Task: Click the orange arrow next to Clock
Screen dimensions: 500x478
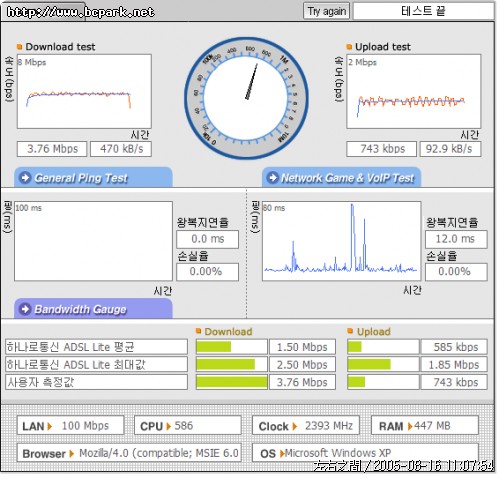Action: 295,426
